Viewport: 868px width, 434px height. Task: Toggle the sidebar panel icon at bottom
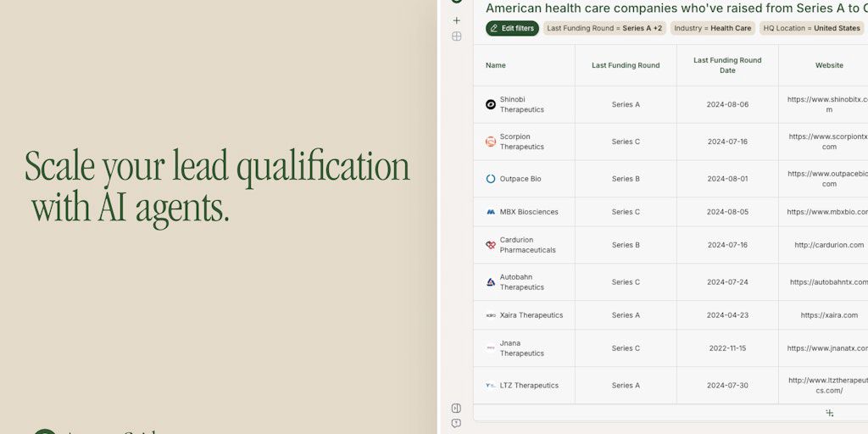(x=456, y=408)
